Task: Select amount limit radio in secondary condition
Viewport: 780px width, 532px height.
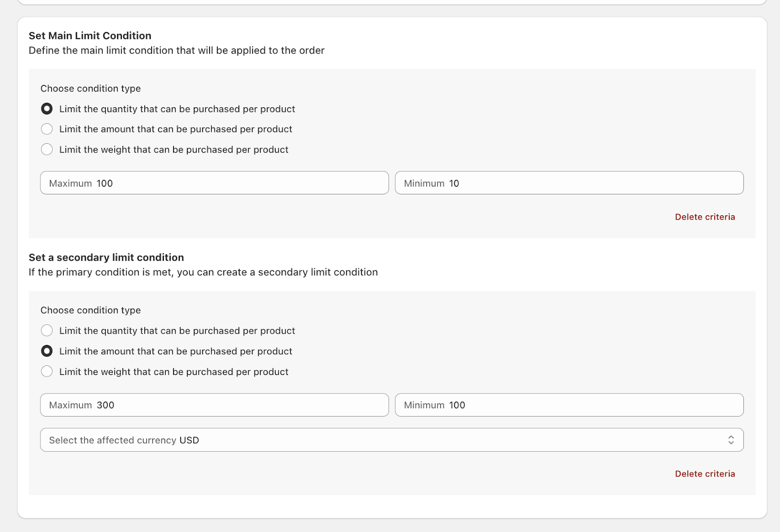Action: [47, 351]
